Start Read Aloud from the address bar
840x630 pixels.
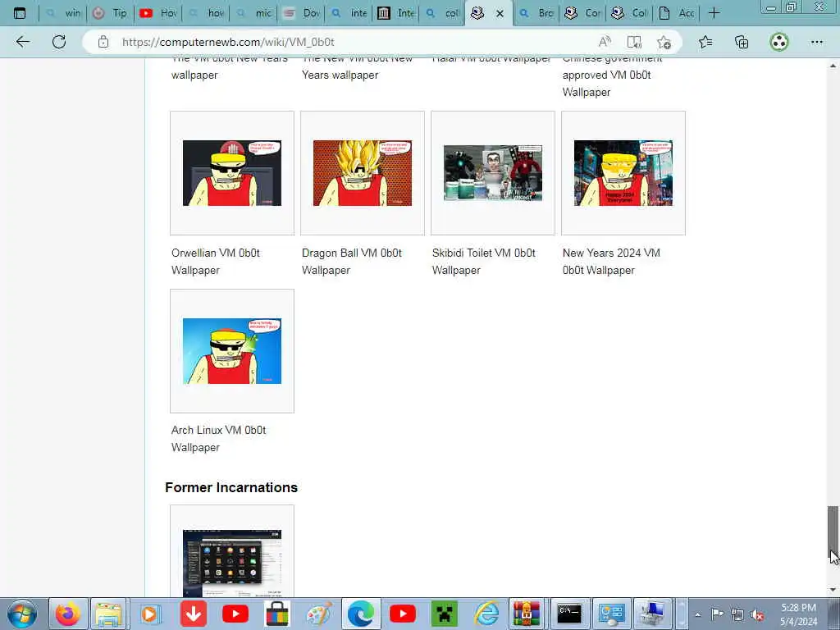[x=605, y=42]
